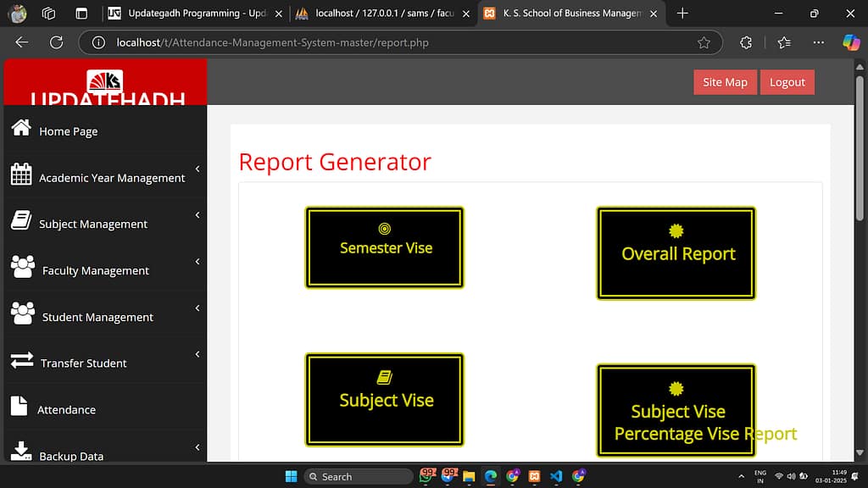868x488 pixels.
Task: Click the Student Management users icon
Action: (x=23, y=310)
